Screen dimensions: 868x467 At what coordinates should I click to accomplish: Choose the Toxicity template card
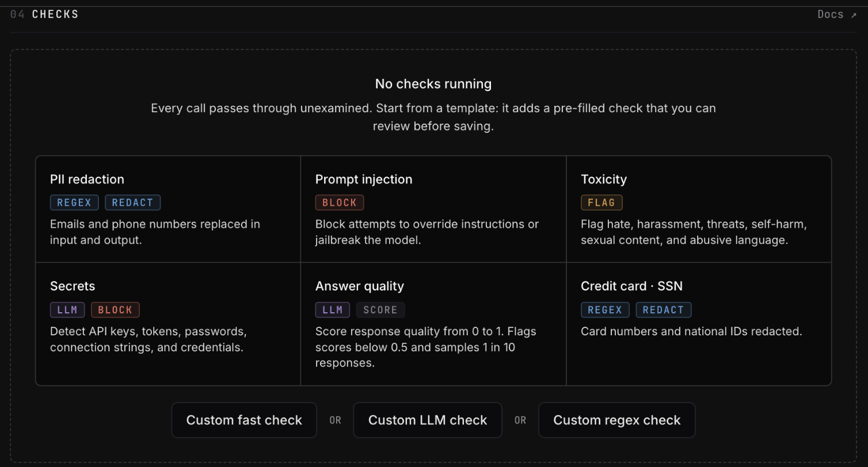point(699,209)
